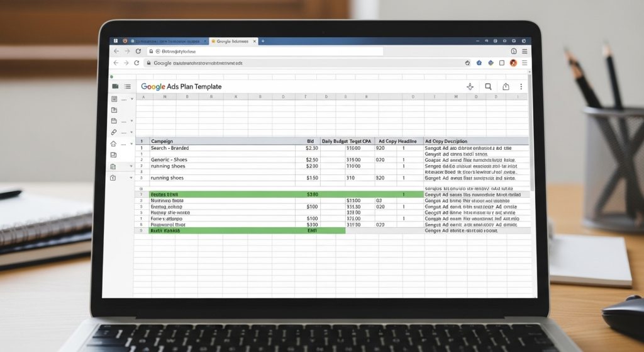The height and width of the screenshot is (352, 644).
Task: Expand the dropdown beside the home icon
Action: point(132,144)
